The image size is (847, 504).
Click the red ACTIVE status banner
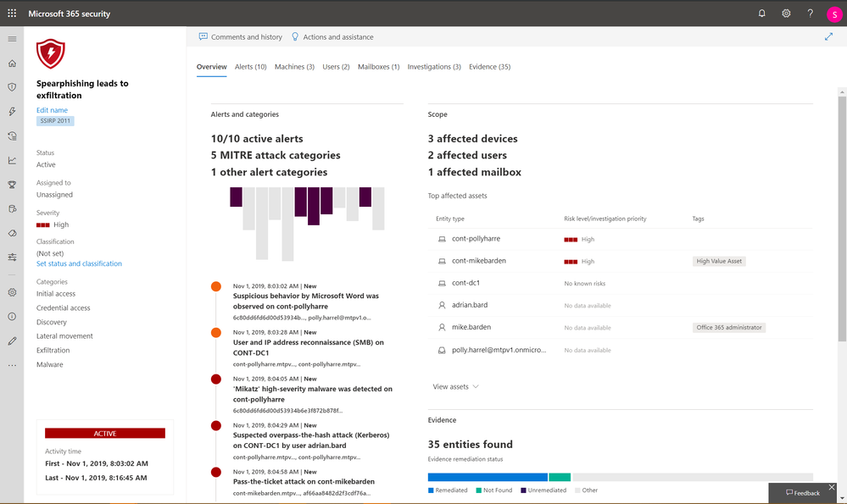coord(105,434)
